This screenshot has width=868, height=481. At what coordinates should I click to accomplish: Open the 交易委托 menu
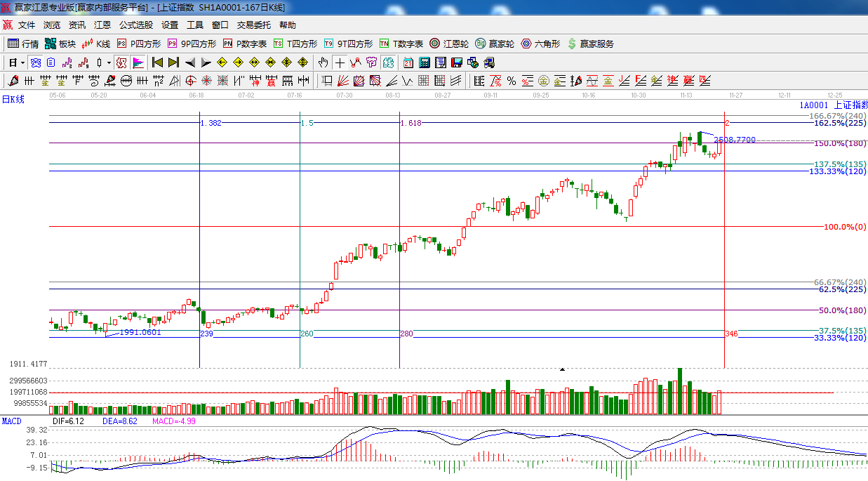click(x=253, y=25)
